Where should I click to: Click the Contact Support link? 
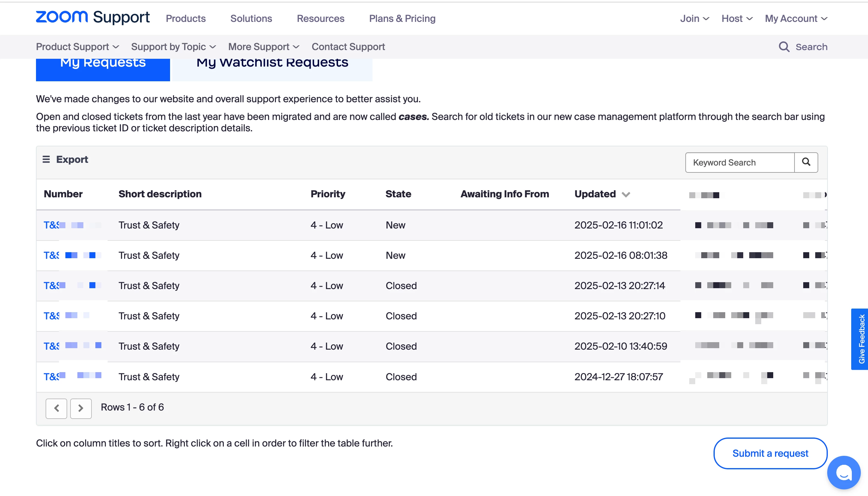coord(348,47)
